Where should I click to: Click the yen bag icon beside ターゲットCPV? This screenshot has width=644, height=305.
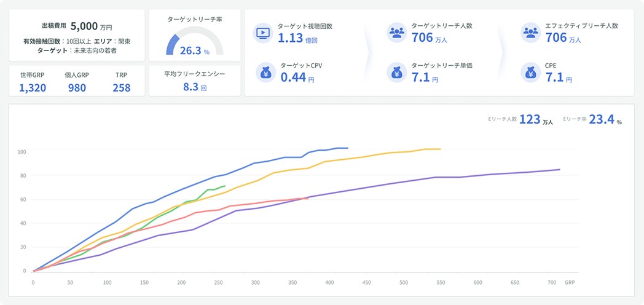pos(266,73)
